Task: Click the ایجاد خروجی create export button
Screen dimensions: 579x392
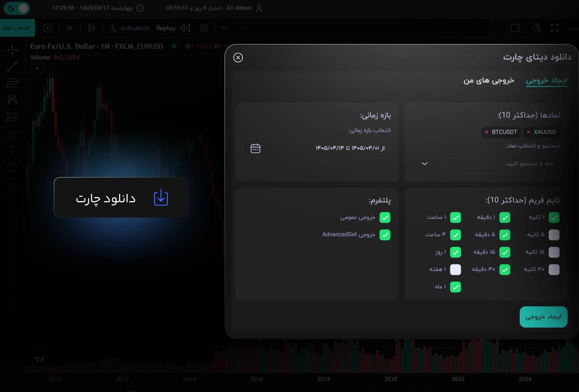Action: point(543,317)
